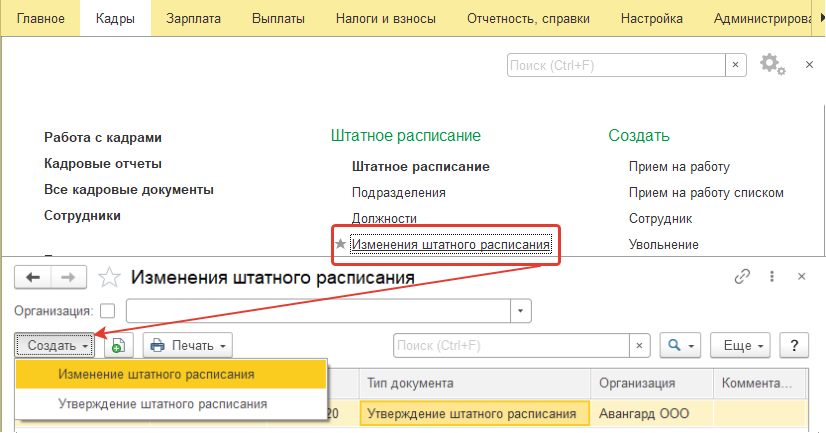Click the top Поиск (Ctrl+F) field

pos(616,65)
